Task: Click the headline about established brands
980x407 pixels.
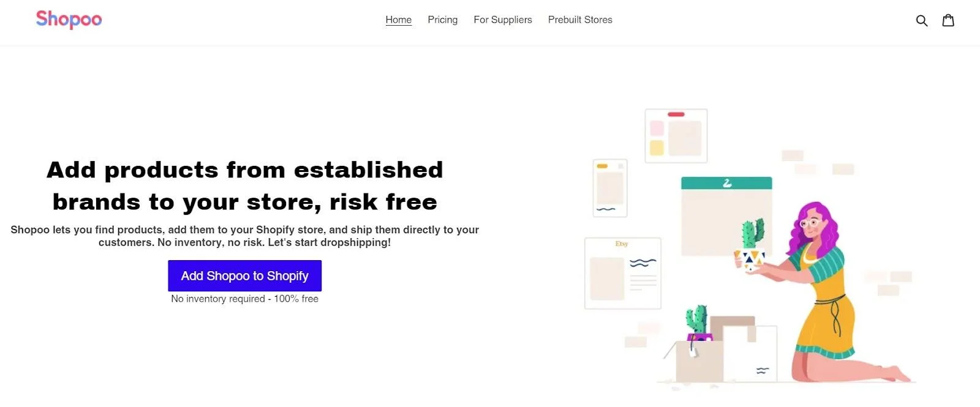Action: pos(244,185)
